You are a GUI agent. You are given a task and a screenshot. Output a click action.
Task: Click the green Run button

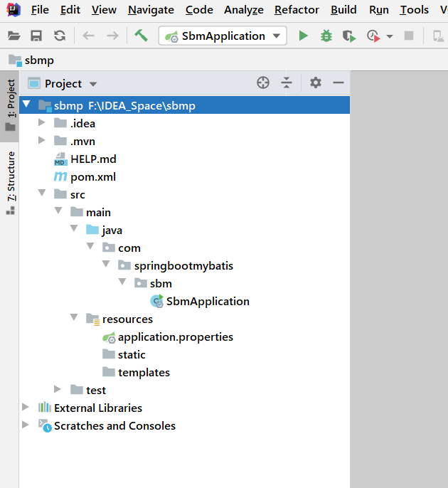click(x=303, y=36)
